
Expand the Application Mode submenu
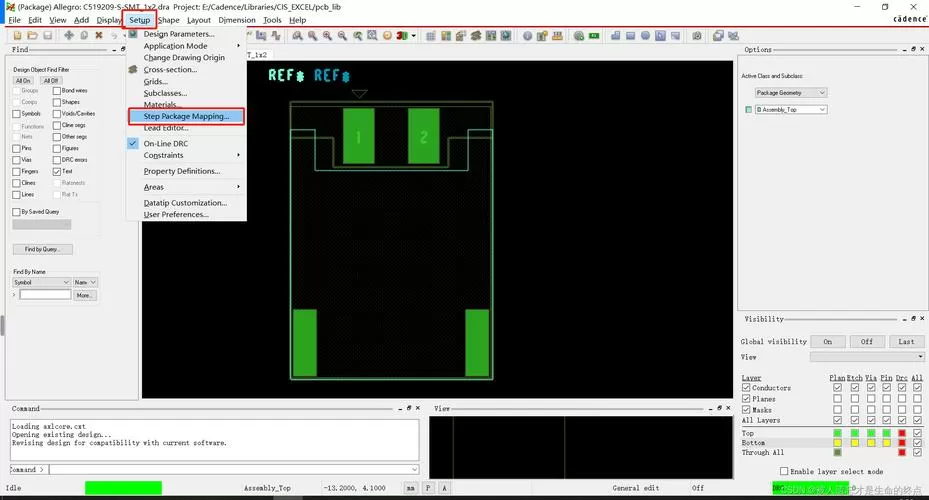pos(187,46)
